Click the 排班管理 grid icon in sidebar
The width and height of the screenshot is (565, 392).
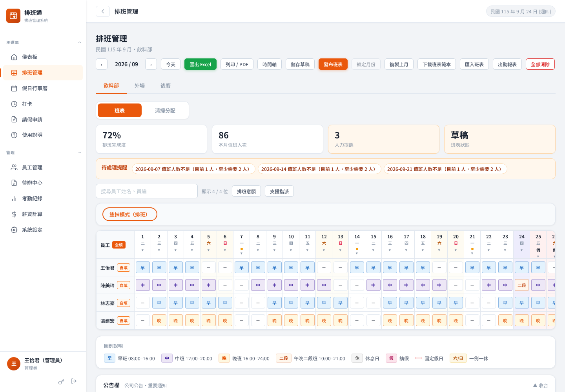pyautogui.click(x=14, y=73)
